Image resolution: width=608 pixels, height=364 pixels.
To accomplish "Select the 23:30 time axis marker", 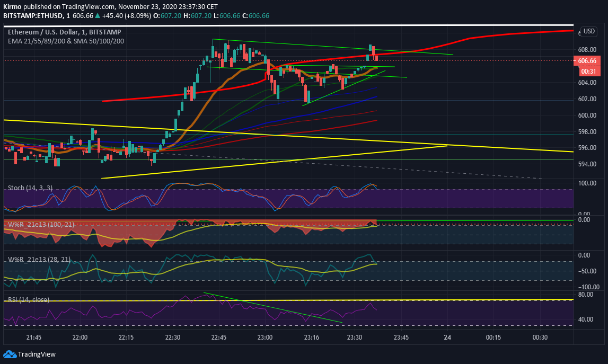I will [355, 338].
